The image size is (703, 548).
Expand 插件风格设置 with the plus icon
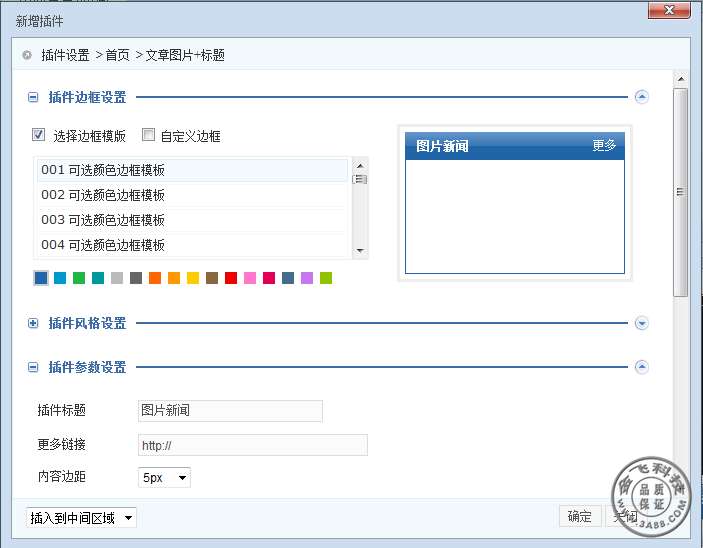(33, 324)
